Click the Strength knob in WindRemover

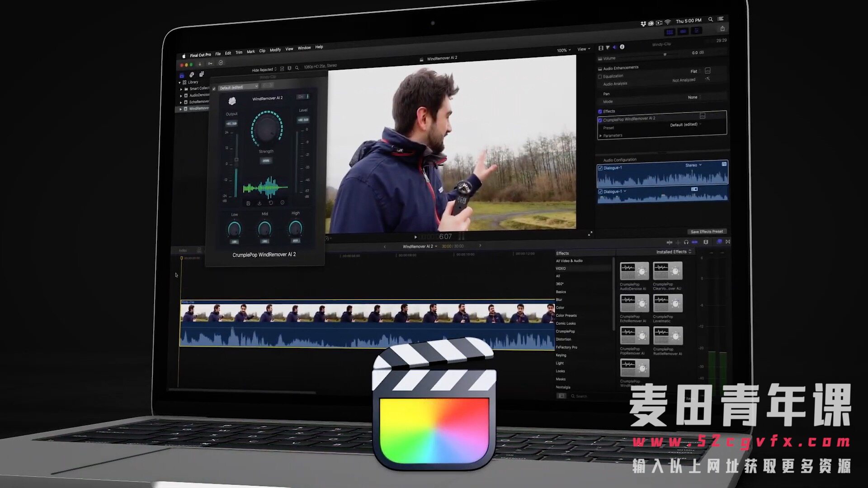266,129
